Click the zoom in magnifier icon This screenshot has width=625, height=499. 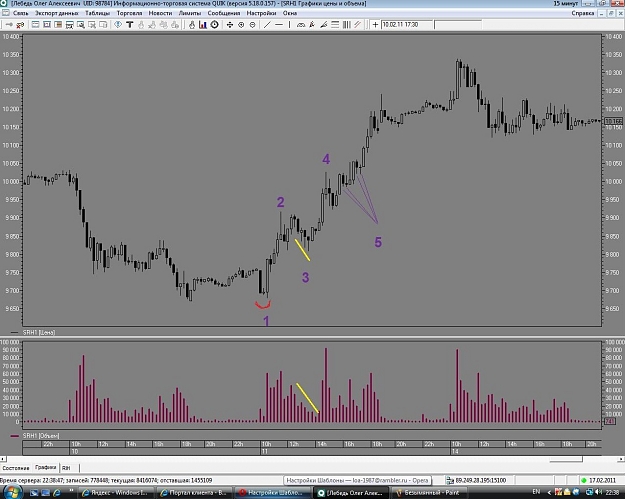click(x=241, y=25)
